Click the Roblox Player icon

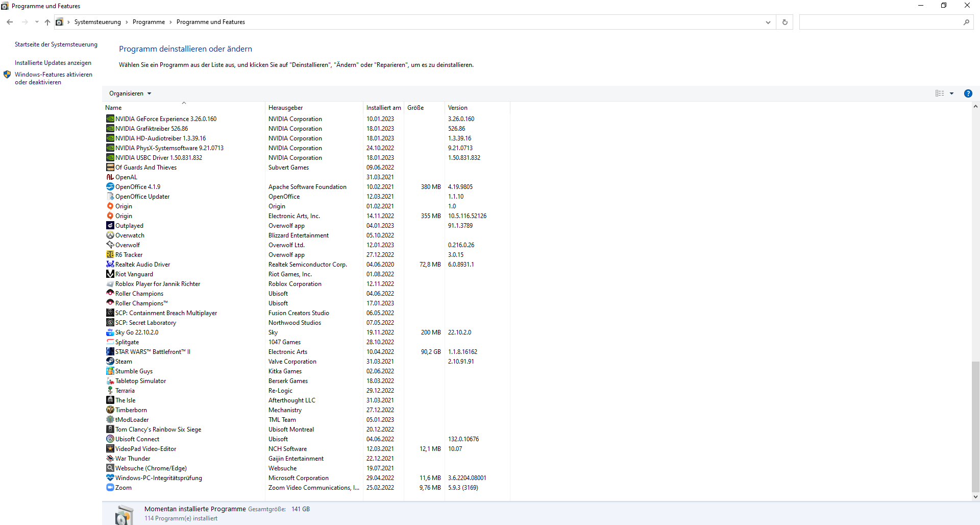(110, 283)
